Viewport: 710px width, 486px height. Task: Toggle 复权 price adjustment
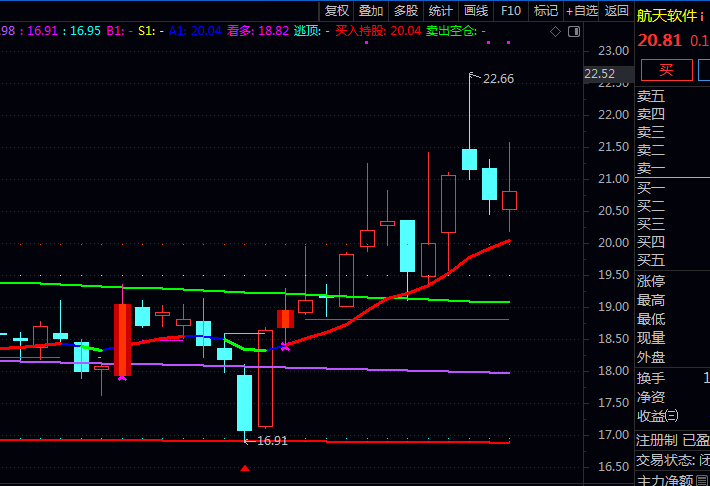coord(337,11)
